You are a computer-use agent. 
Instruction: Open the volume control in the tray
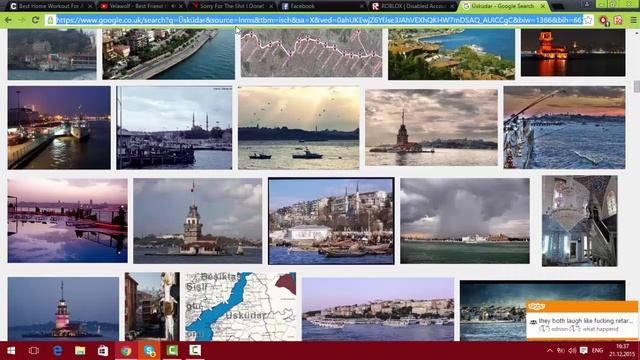click(x=572, y=351)
